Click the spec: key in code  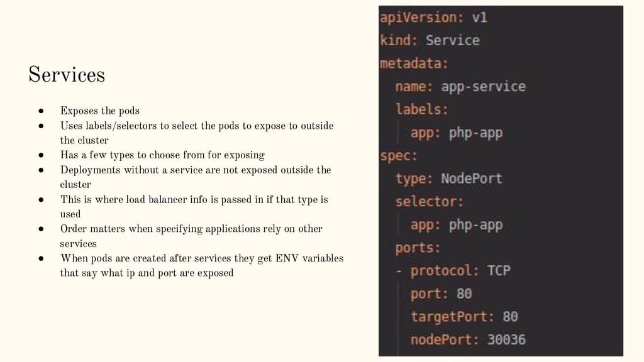tap(399, 155)
